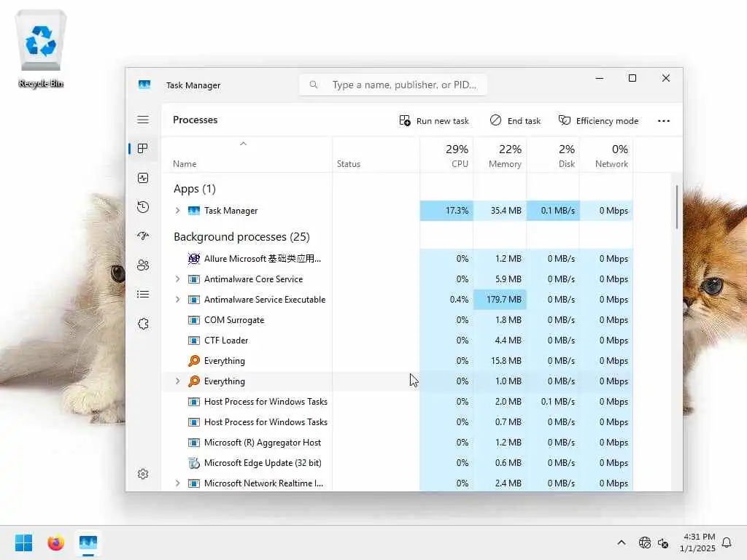747x560 pixels.
Task: Focus the name, publisher, or PID search box
Action: [x=393, y=85]
